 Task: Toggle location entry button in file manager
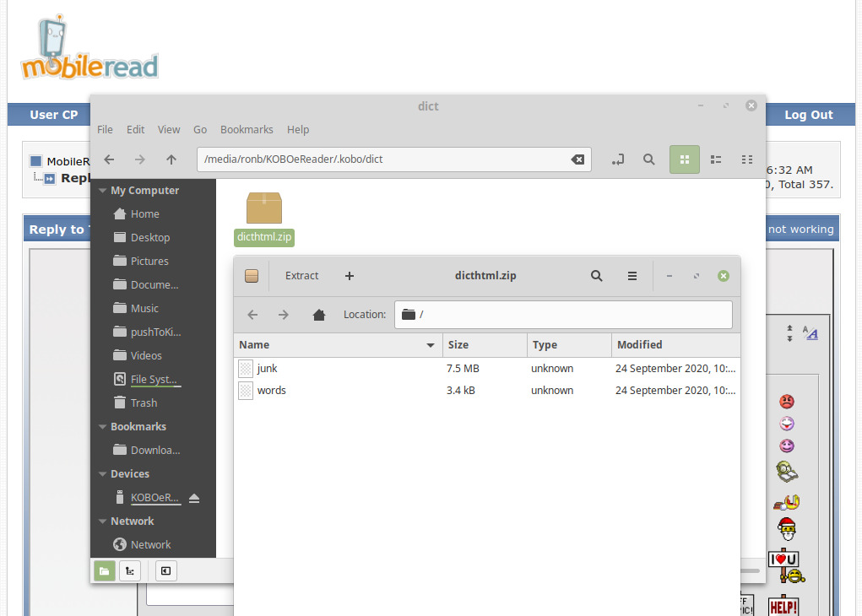pyautogui.click(x=618, y=159)
